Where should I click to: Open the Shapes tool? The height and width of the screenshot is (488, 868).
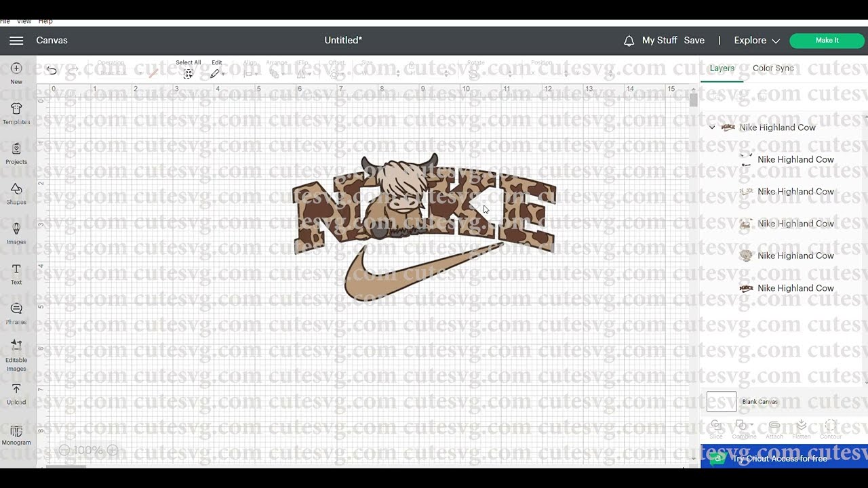[16, 193]
